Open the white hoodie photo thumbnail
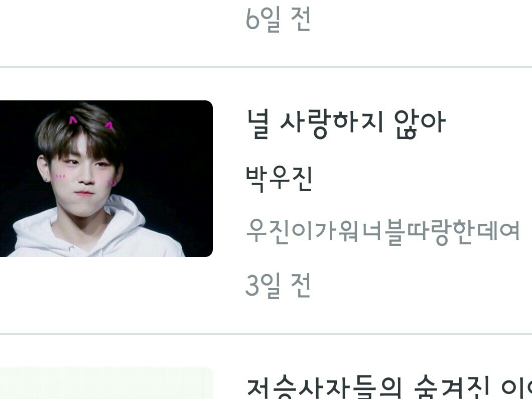 [x=106, y=179]
